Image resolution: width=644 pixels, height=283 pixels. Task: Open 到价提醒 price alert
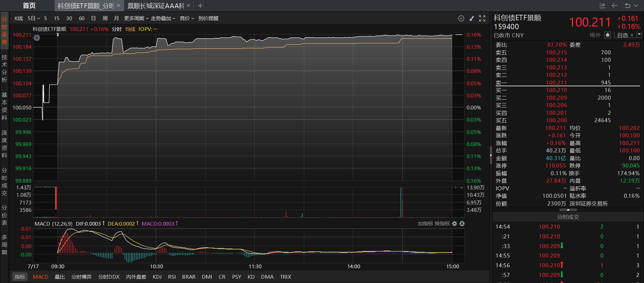coord(208,18)
